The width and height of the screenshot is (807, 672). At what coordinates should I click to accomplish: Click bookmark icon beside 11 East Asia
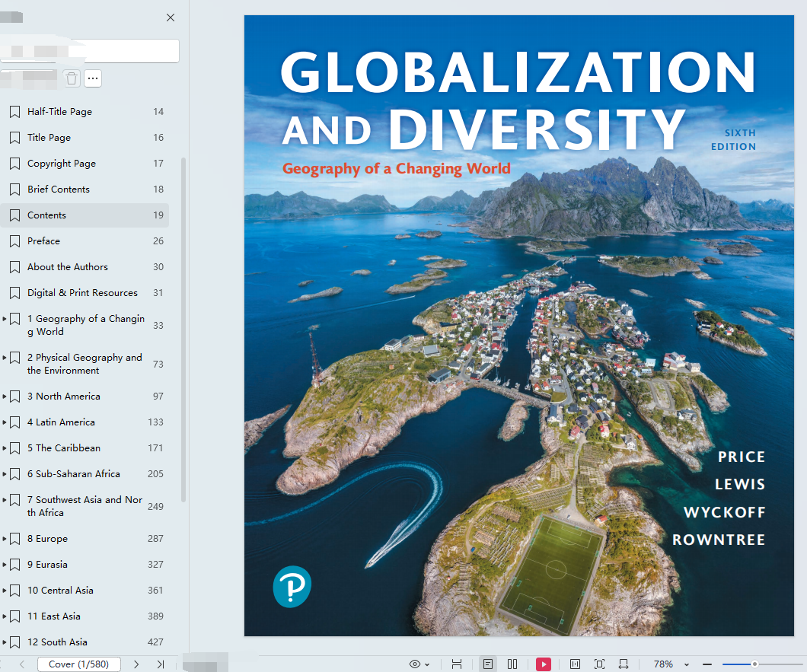click(x=15, y=616)
